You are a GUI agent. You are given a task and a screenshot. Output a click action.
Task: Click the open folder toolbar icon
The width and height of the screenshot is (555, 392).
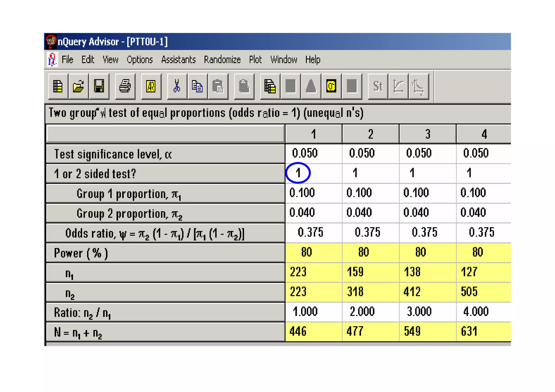tap(78, 87)
